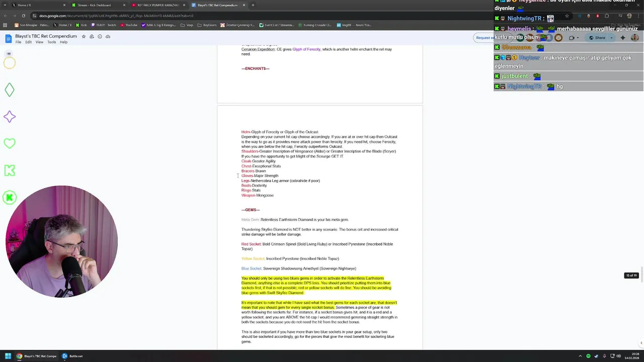Open Battle.net from the taskbar
Viewport: 644px width, 362px height.
point(72,356)
